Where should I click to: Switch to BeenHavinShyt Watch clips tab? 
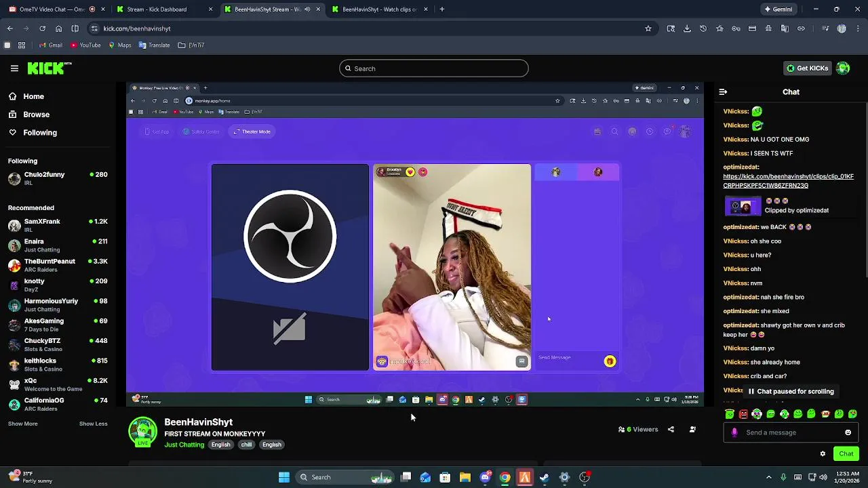[380, 9]
